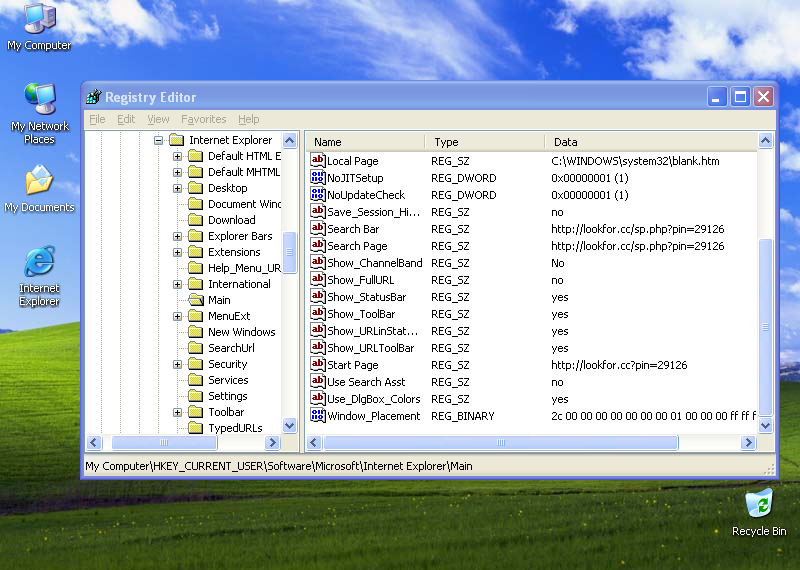Click the status bar registry path
The image size is (800, 570).
[x=279, y=466]
